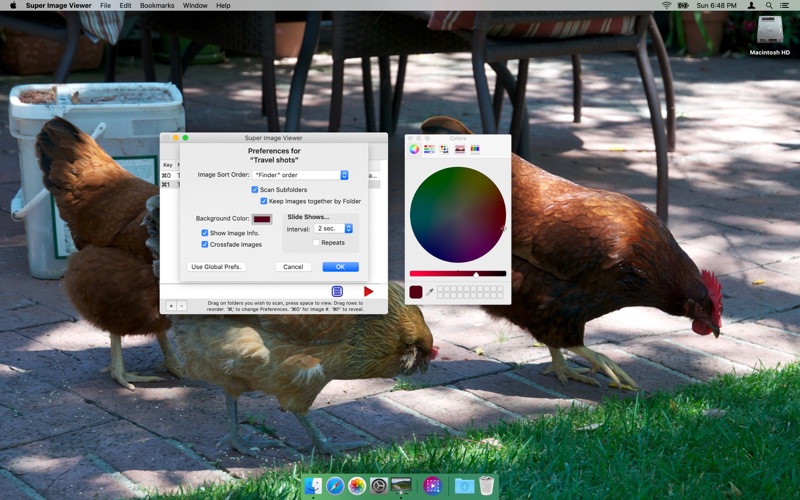Switch to image palettes picker tab

pyautogui.click(x=460, y=149)
